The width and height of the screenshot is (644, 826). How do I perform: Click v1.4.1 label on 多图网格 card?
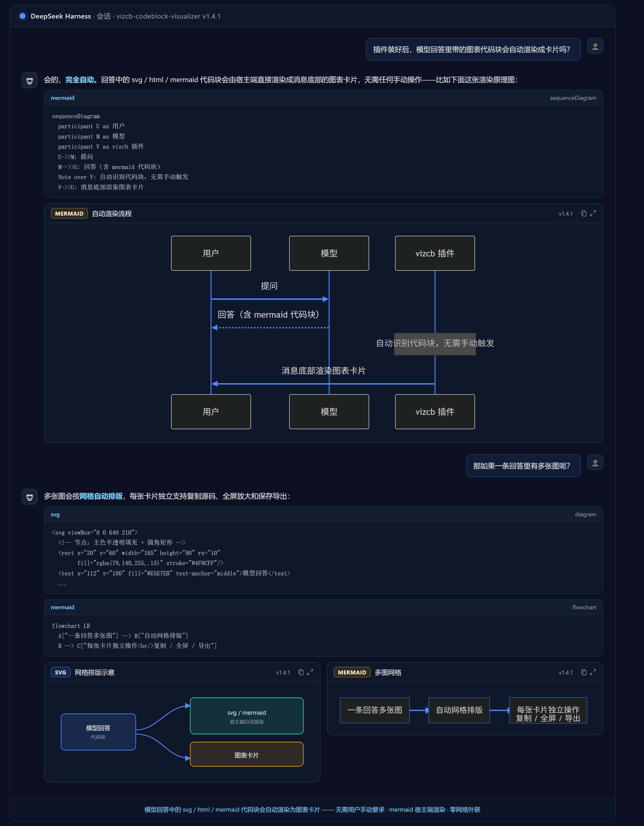[566, 672]
